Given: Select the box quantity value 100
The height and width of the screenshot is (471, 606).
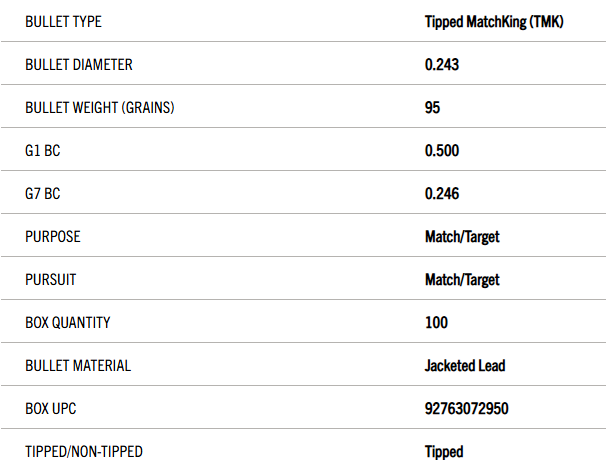Looking at the screenshot, I should tap(436, 323).
